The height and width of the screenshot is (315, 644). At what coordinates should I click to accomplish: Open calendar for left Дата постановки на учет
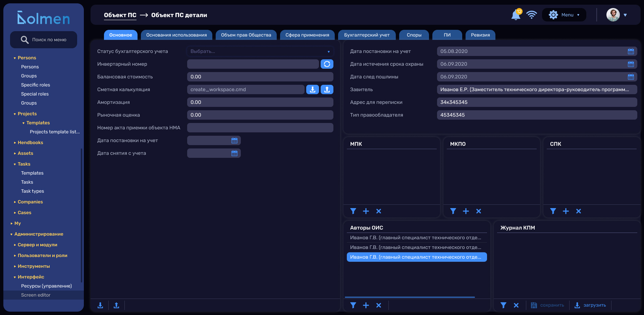(234, 140)
